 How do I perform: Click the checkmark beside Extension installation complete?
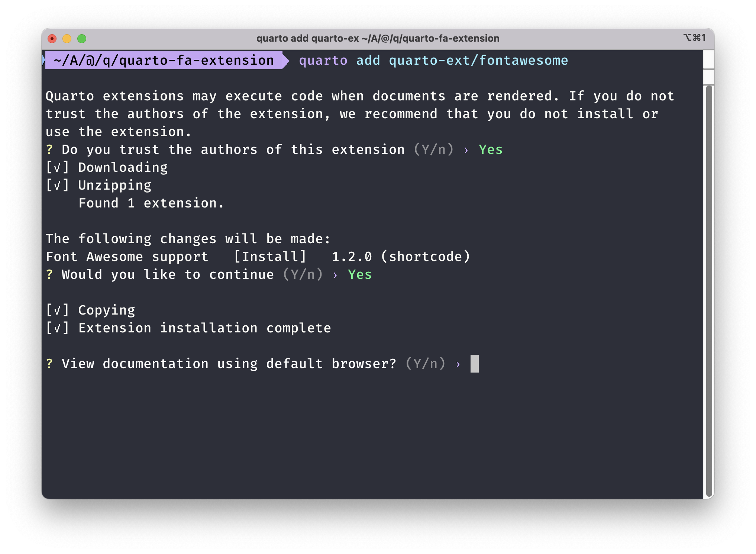(x=57, y=328)
